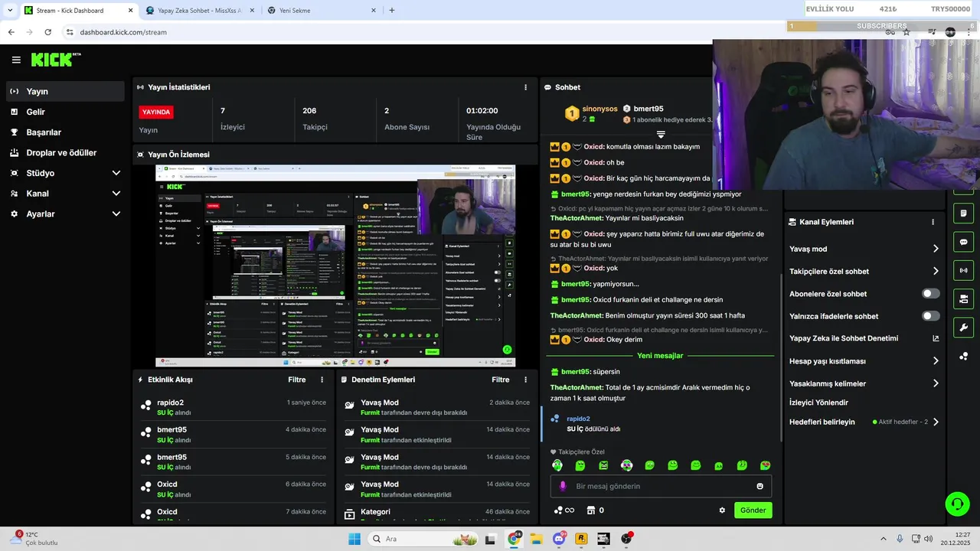Click the YAYINDA live badge
This screenshot has width=980, height=551.
[x=156, y=112]
